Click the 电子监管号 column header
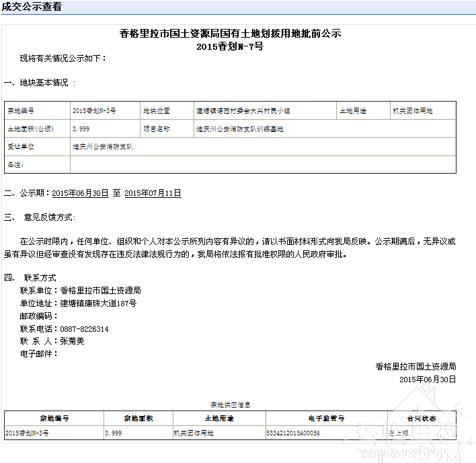Viewport: 476px width, 463px height. tap(326, 418)
